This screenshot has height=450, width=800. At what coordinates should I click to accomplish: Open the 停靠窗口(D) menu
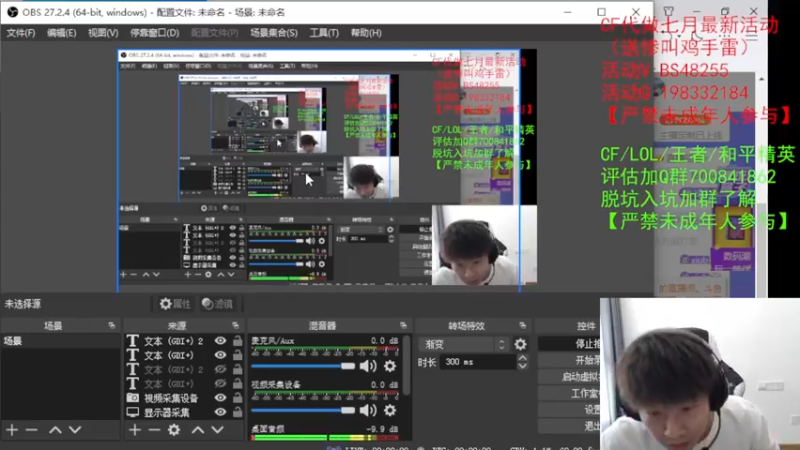pos(155,33)
